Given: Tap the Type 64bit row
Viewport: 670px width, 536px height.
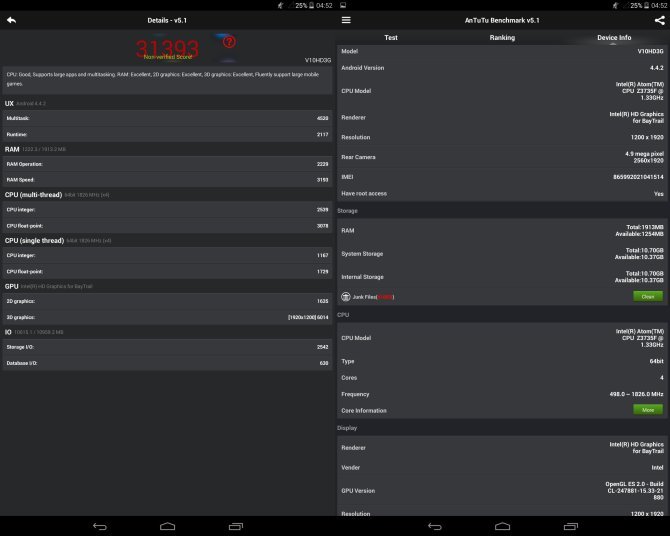Looking at the screenshot, I should click(x=502, y=361).
